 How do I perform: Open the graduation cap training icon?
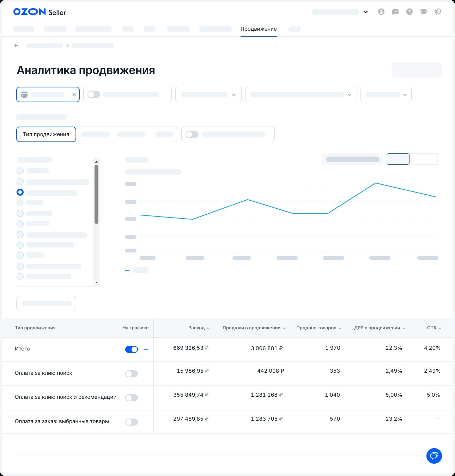424,12
